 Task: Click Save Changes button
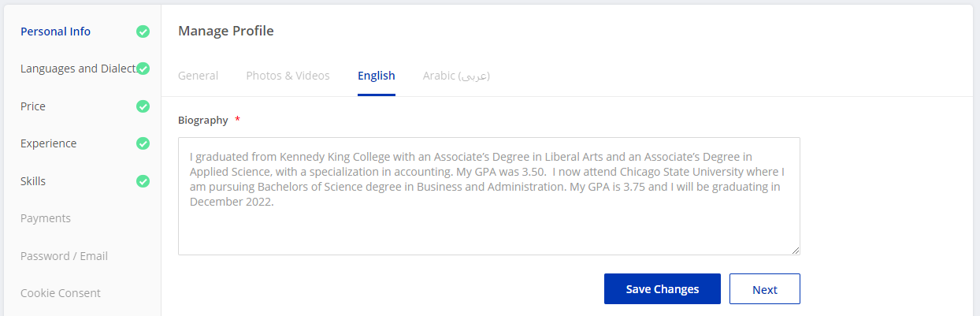coord(662,289)
